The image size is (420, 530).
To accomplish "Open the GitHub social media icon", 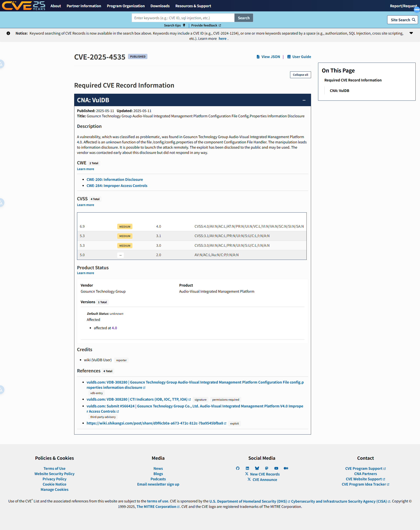I will 238,468.
